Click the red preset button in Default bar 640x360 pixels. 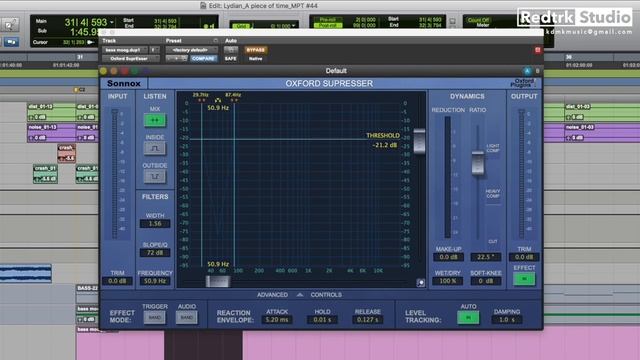point(124,71)
